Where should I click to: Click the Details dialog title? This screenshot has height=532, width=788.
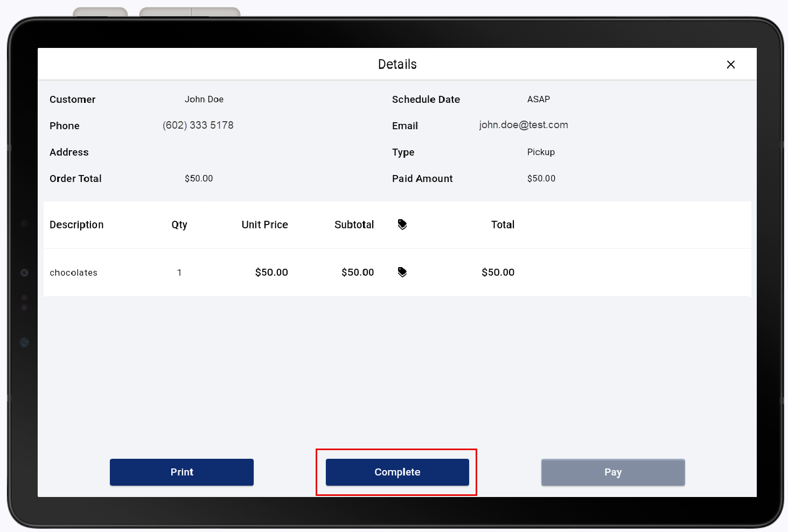[397, 64]
